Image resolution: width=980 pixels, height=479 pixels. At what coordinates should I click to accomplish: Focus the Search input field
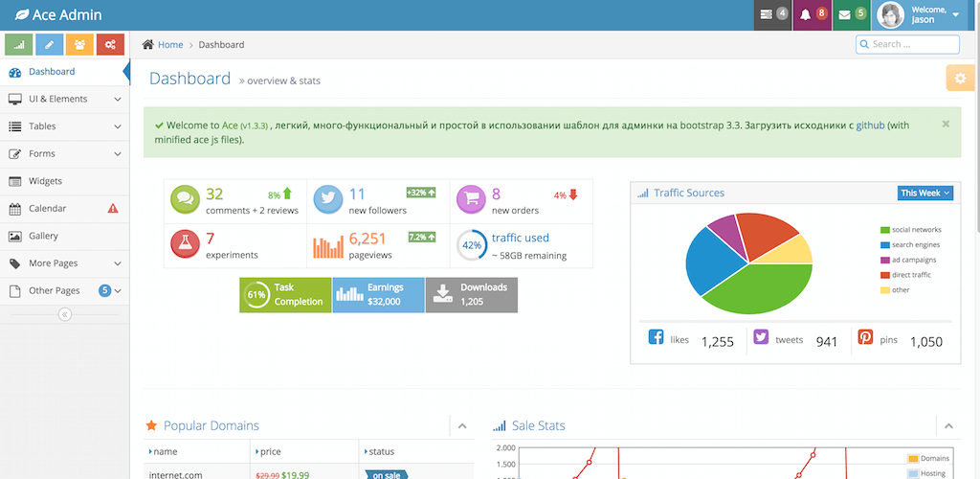pyautogui.click(x=907, y=44)
